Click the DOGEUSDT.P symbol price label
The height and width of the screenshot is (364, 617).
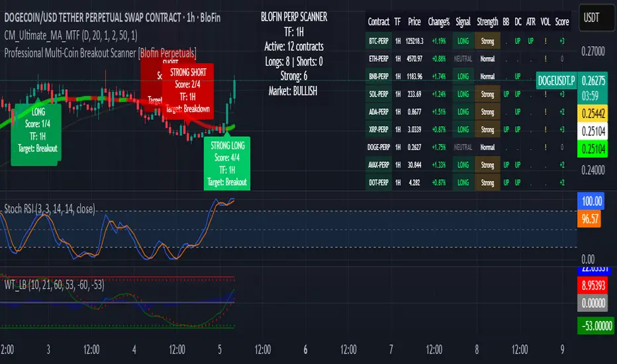point(556,81)
